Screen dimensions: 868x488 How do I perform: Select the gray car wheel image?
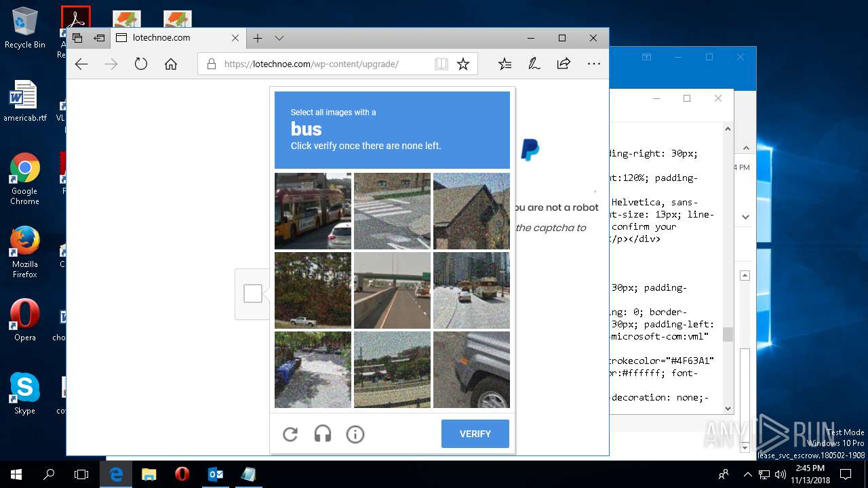pyautogui.click(x=471, y=369)
